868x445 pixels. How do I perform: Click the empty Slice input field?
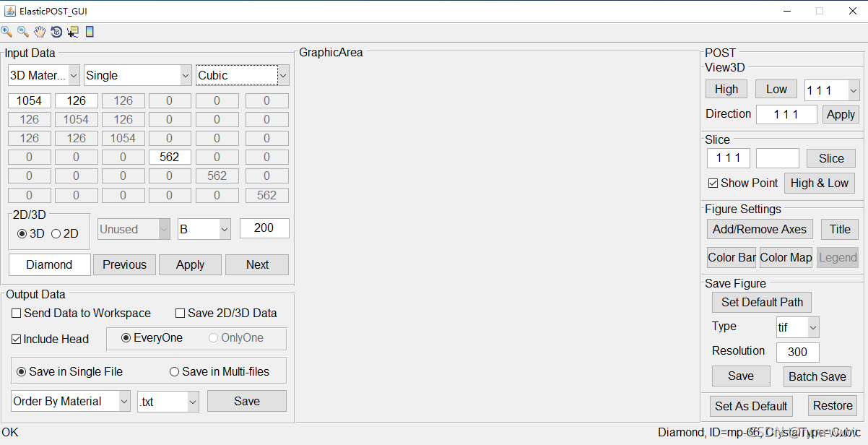click(x=778, y=158)
